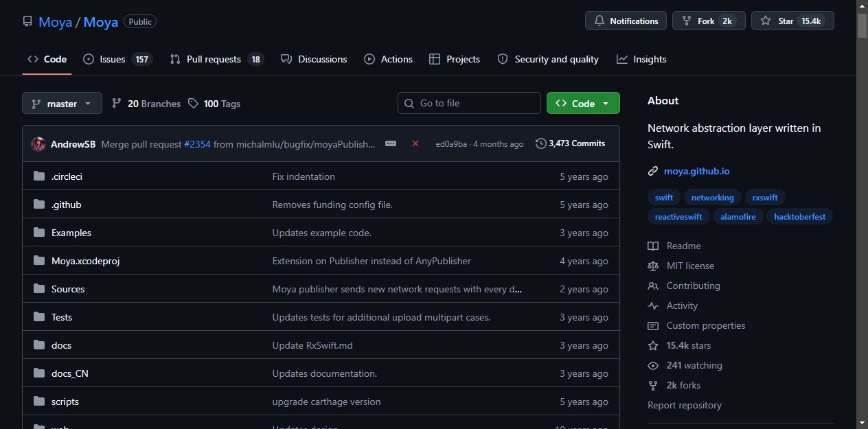View 20 Branches link
The height and width of the screenshot is (429, 868).
[146, 104]
